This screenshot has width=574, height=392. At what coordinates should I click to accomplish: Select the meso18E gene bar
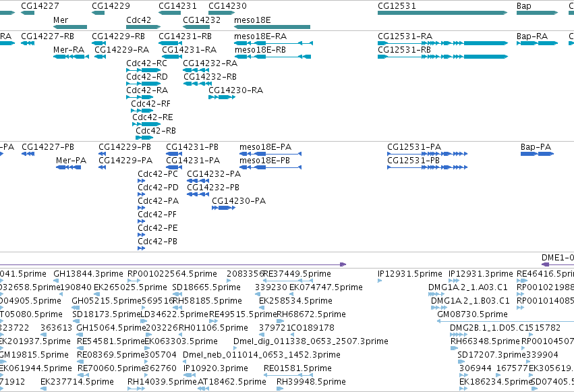(272, 27)
